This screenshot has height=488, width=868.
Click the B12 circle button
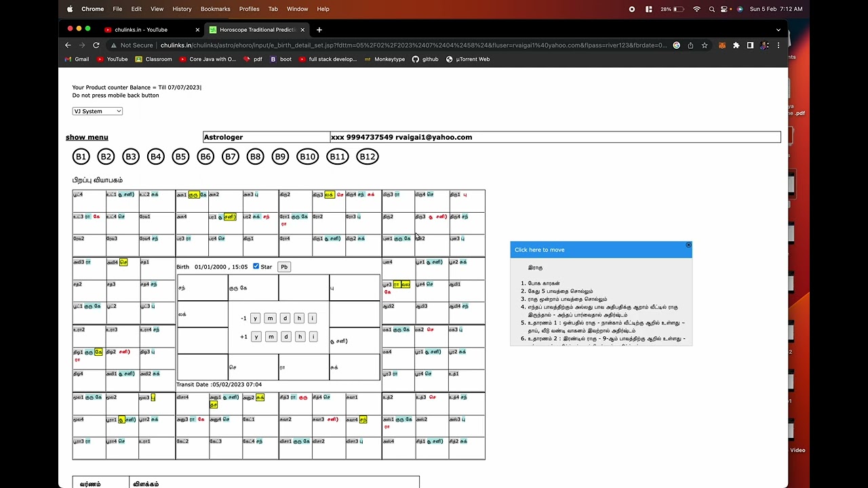(367, 157)
